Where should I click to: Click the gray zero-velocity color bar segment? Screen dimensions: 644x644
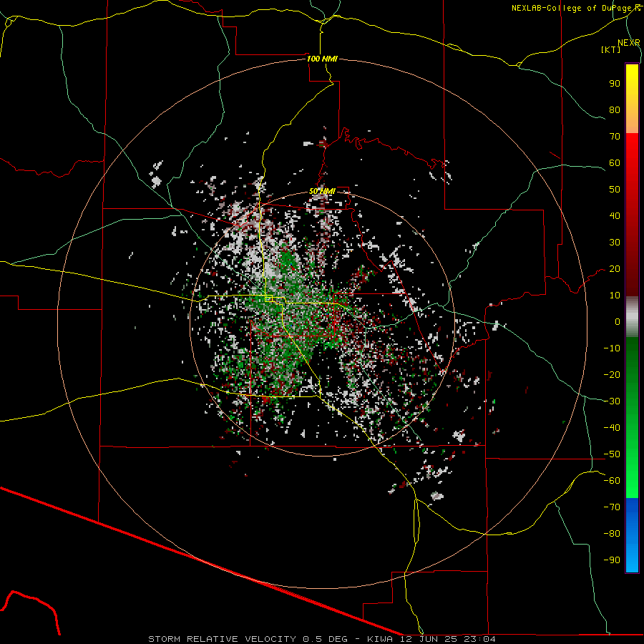[632, 317]
